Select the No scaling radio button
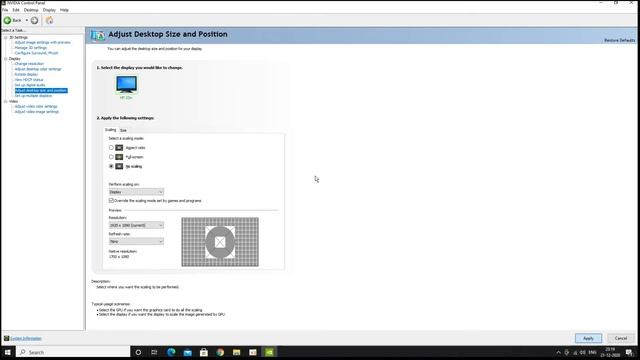The image size is (640, 360). (x=111, y=166)
